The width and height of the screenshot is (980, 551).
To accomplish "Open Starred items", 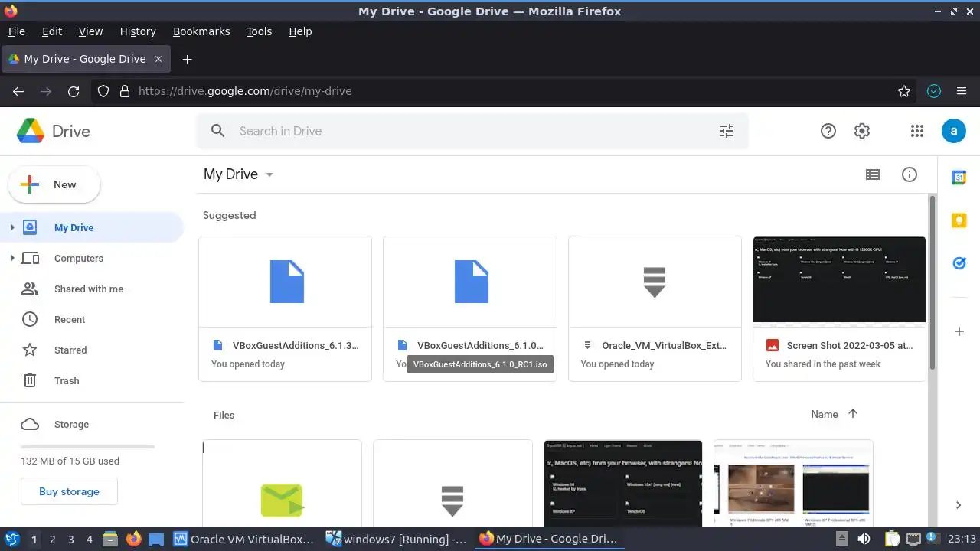I will [x=92, y=350].
